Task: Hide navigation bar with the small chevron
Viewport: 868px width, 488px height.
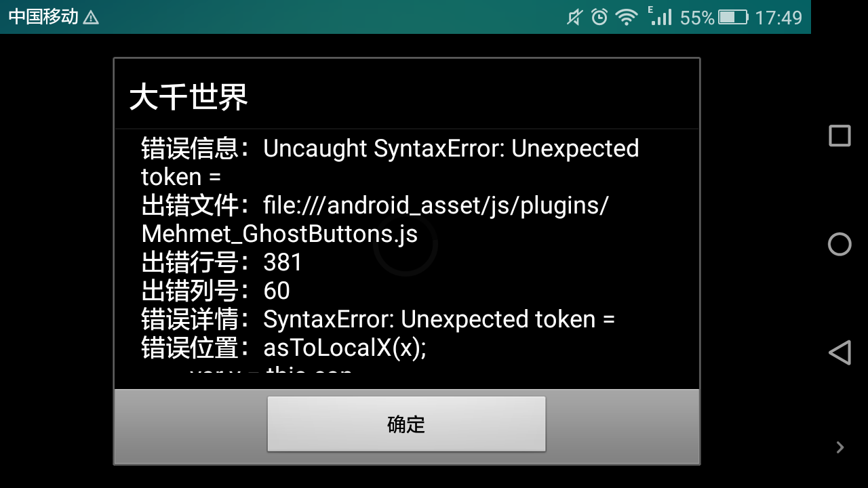Action: pyautogui.click(x=840, y=447)
